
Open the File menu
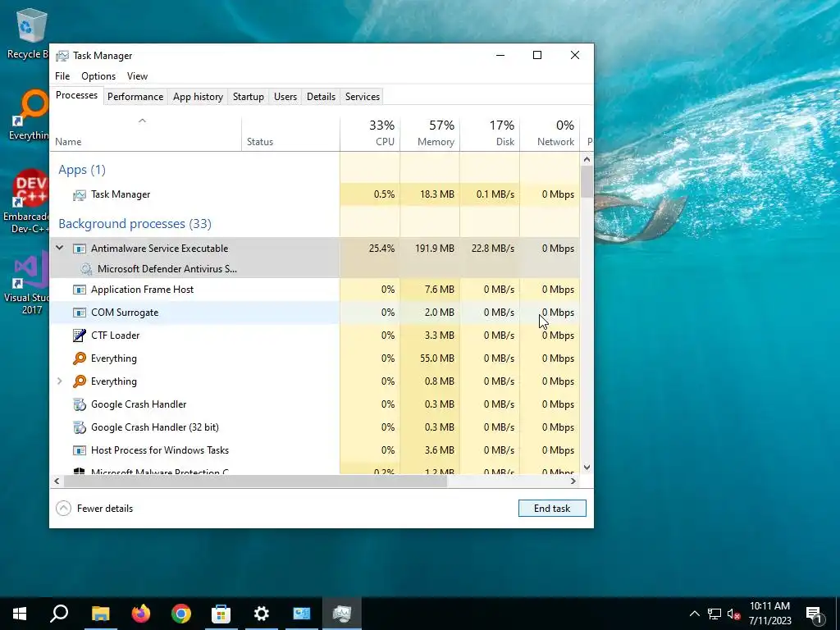(62, 76)
